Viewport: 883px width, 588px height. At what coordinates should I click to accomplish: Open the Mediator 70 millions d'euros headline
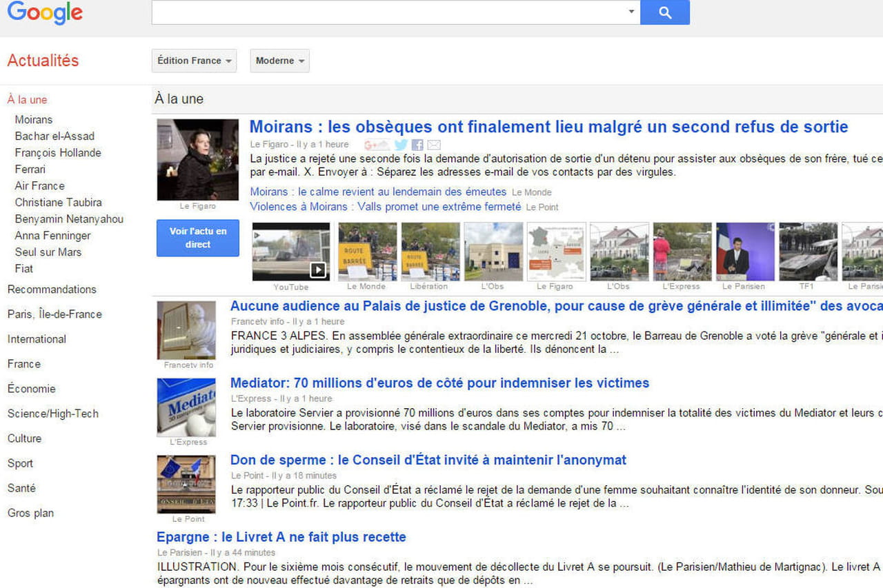tap(439, 383)
